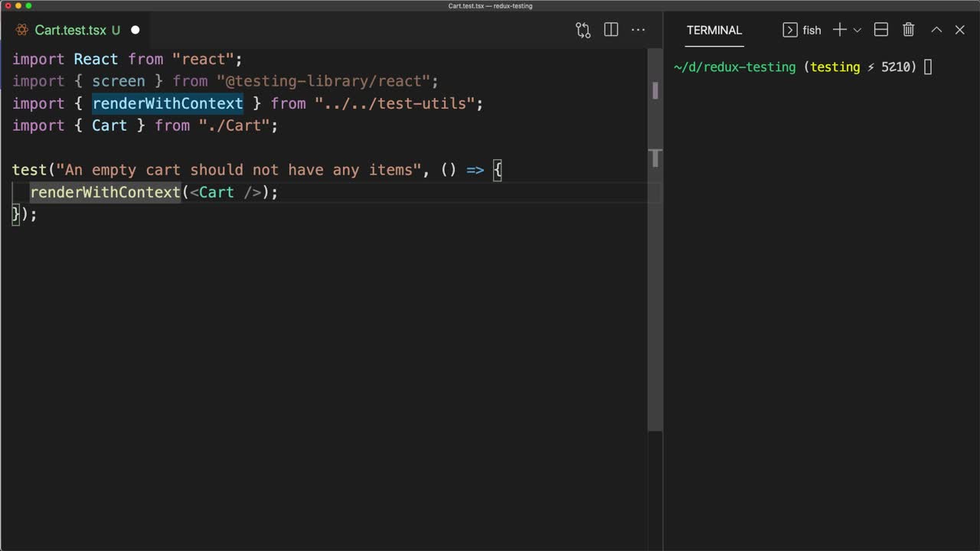This screenshot has height=551, width=980.
Task: Open the terminal launch profile dropdown arrow
Action: (857, 30)
